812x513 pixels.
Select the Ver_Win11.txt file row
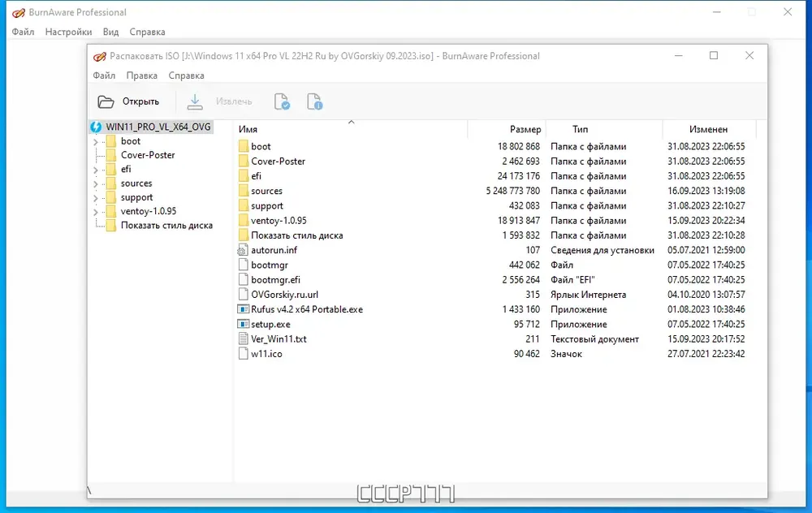click(279, 339)
